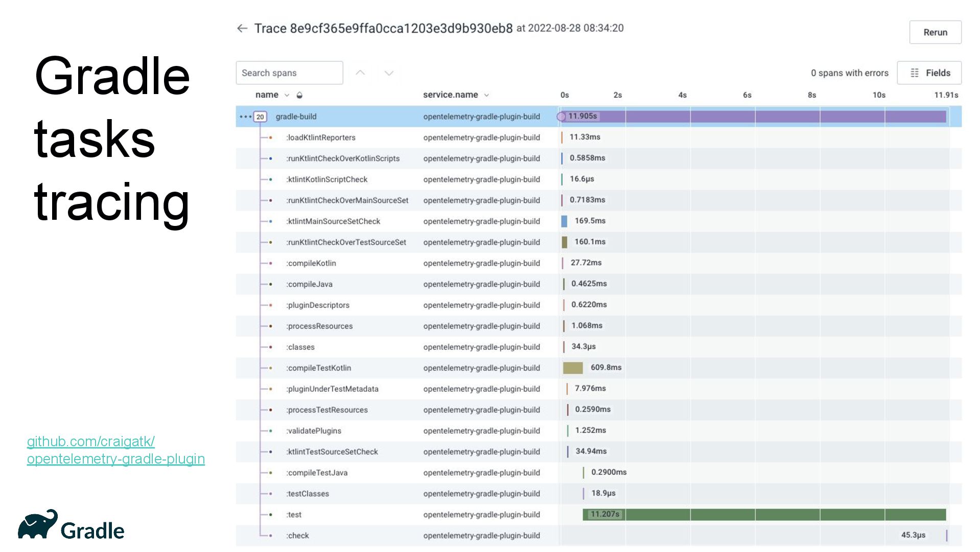Click the 18.9µs testClasses duration

point(603,493)
